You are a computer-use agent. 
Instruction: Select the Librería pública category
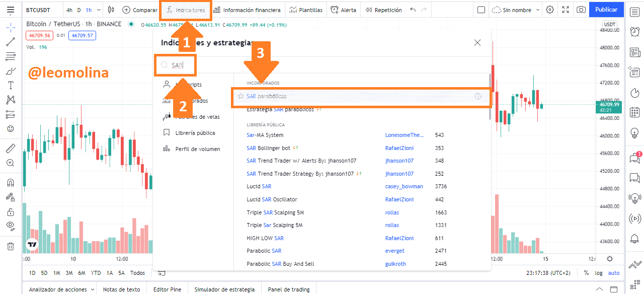pos(190,133)
